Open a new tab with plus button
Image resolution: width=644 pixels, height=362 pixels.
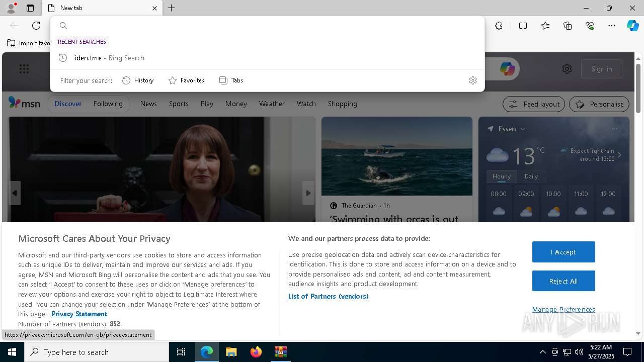[172, 8]
